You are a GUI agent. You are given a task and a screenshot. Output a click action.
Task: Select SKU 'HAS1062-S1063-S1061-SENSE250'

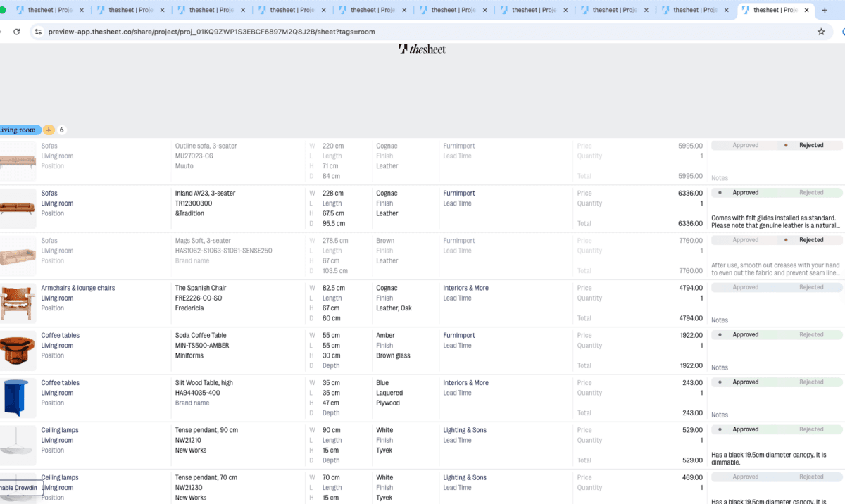tap(224, 251)
